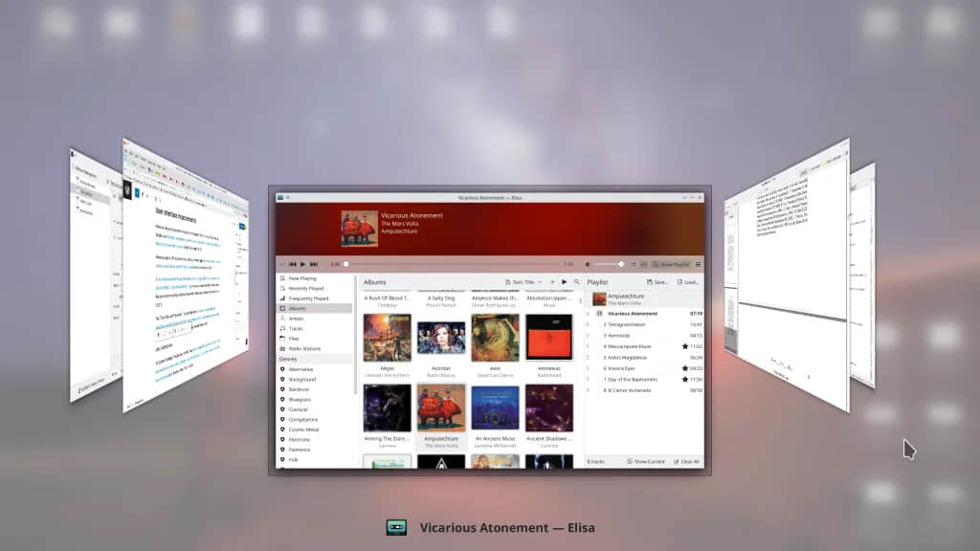Select track 5 Asilos Magdalena in playlist
Image resolution: width=980 pixels, height=551 pixels.
click(644, 358)
